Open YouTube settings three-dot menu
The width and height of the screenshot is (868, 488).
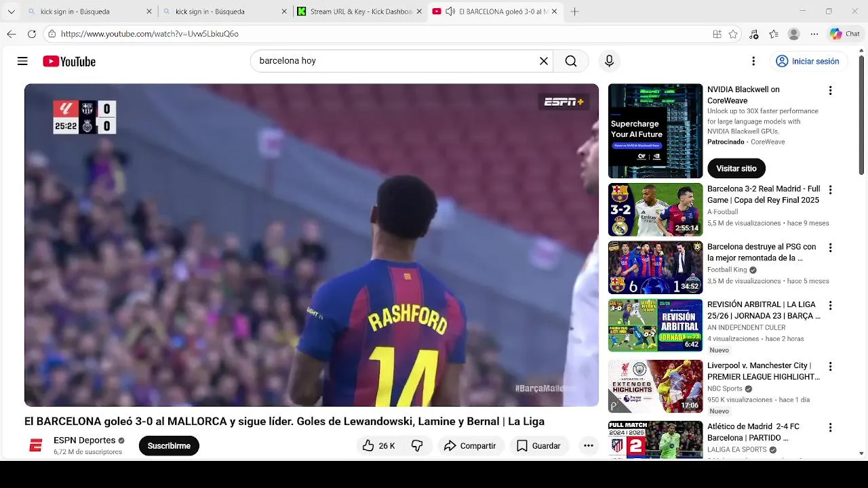tap(753, 61)
